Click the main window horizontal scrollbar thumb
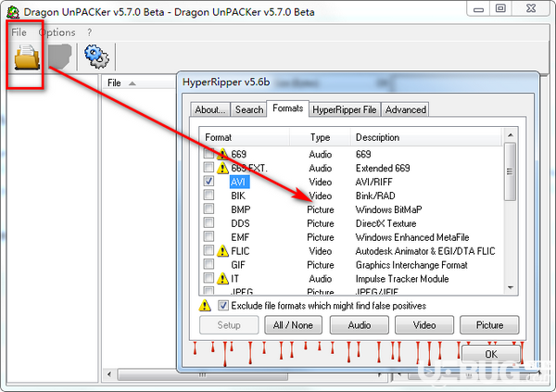This screenshot has height=392, width=556. (x=202, y=374)
